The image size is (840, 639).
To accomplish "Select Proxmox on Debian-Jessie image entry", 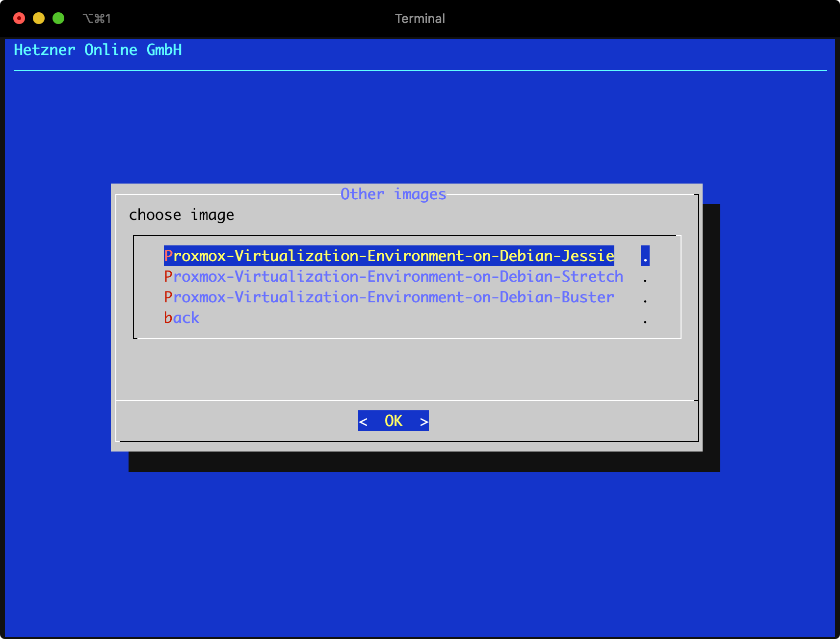I will pos(389,256).
